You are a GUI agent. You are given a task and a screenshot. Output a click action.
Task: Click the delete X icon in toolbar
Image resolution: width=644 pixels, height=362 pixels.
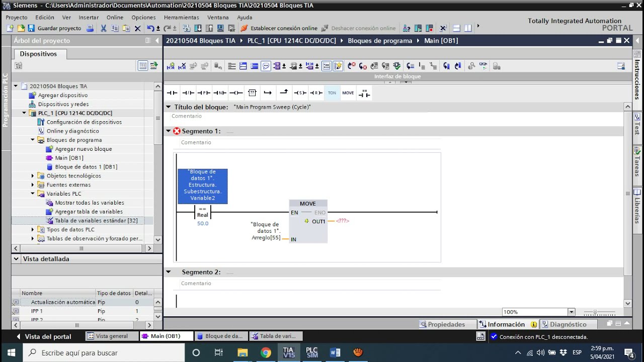coord(137,28)
